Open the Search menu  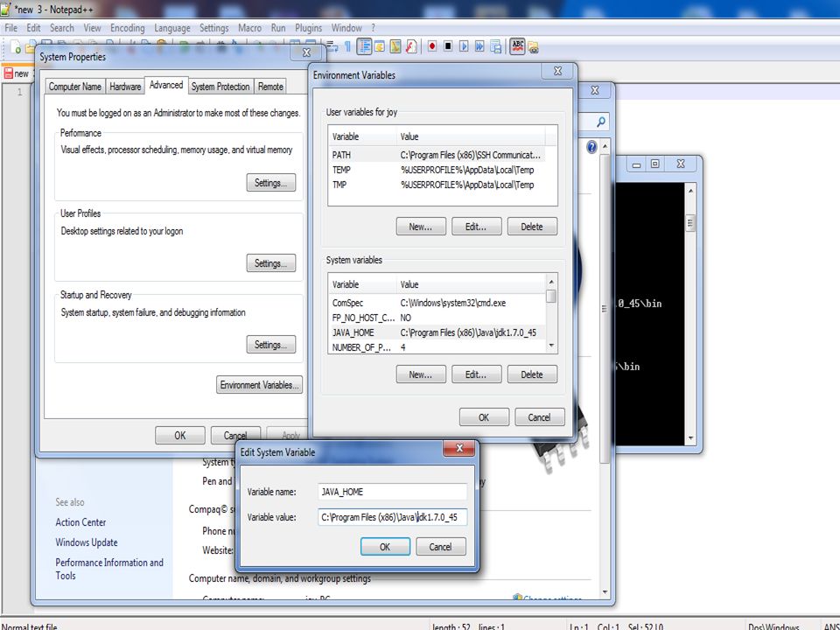(61, 28)
